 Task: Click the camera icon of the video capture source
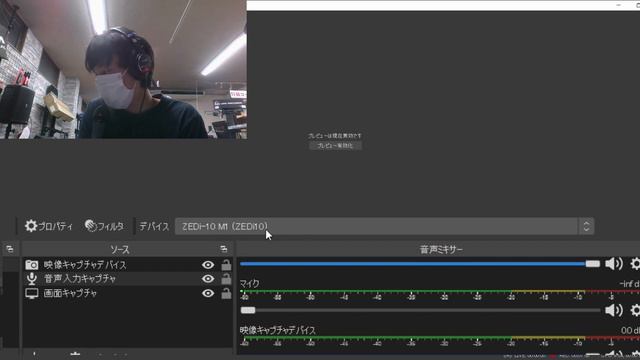click(x=31, y=264)
